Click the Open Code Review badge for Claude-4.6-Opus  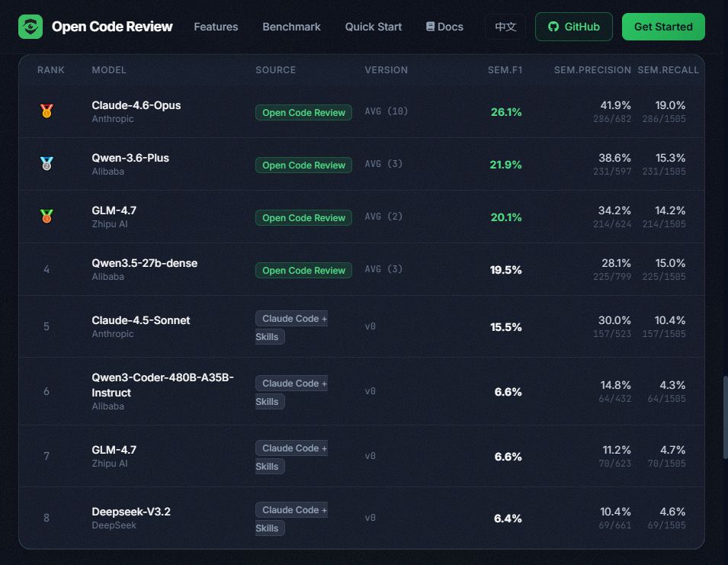pos(303,112)
